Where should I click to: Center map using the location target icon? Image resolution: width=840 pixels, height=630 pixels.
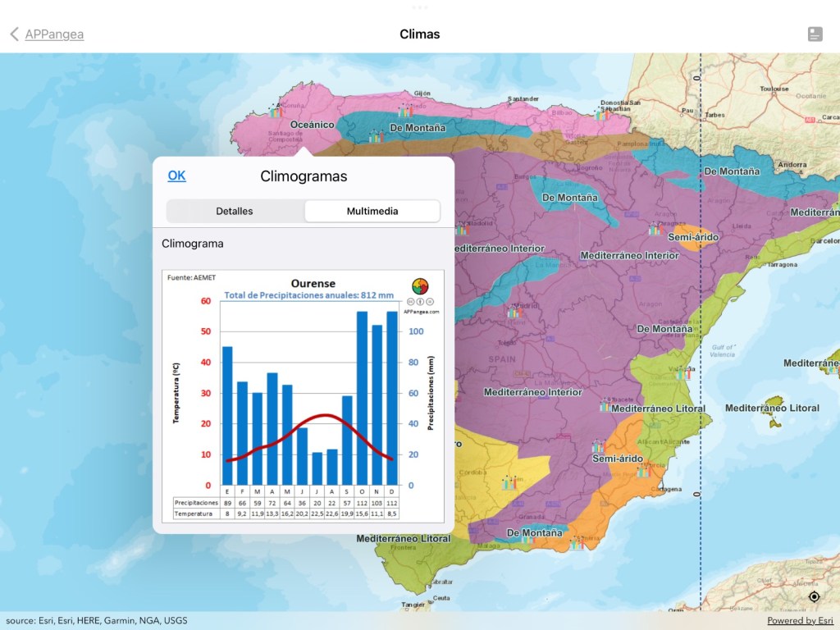814,596
